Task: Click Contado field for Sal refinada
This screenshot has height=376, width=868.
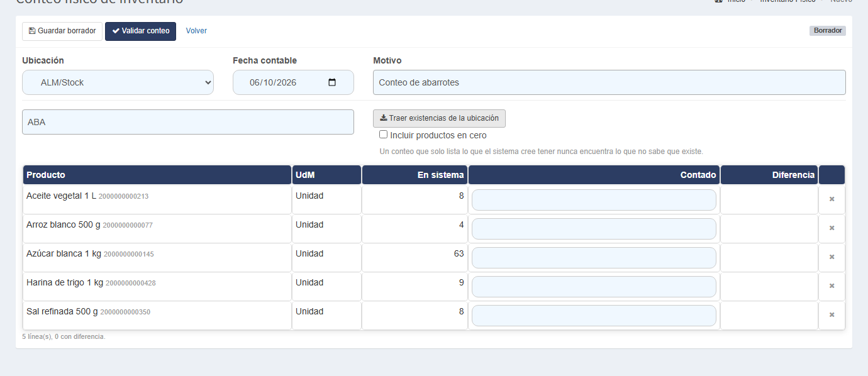Action: 594,316
